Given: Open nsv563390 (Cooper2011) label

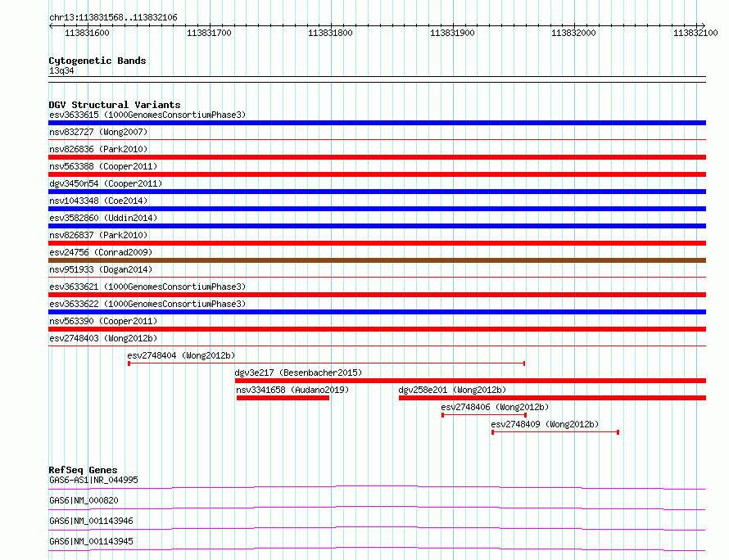Looking at the screenshot, I should pos(103,321).
